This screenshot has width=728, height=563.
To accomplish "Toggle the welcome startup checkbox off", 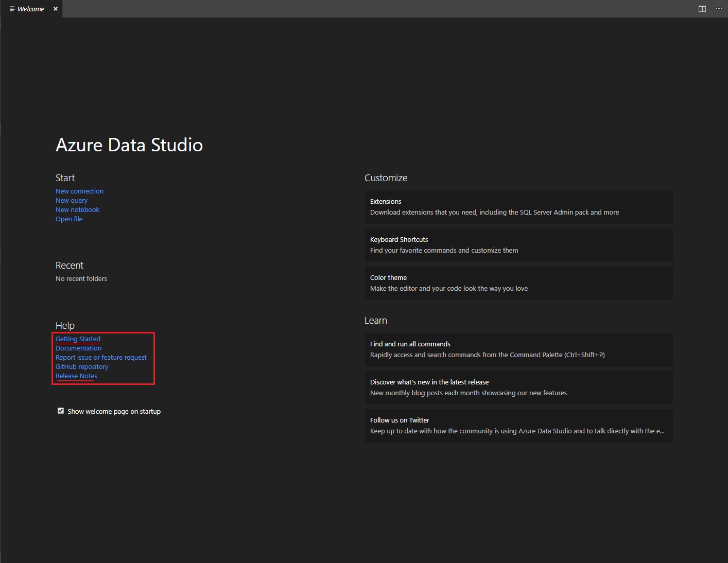I will pos(61,411).
